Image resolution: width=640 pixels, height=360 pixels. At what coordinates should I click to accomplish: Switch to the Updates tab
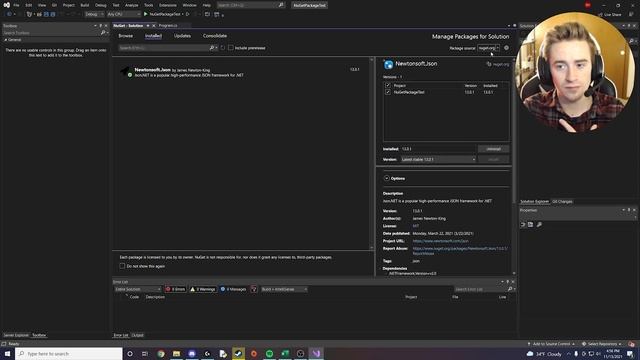182,36
